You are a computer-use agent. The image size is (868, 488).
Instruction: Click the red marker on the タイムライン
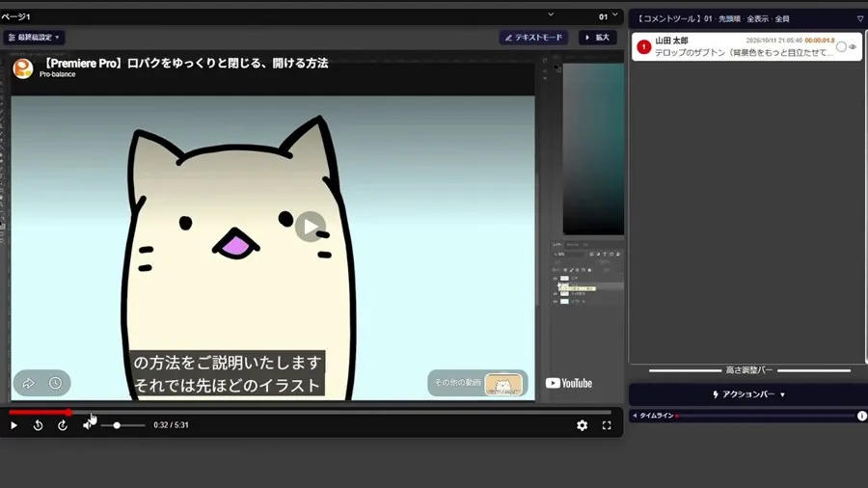677,416
